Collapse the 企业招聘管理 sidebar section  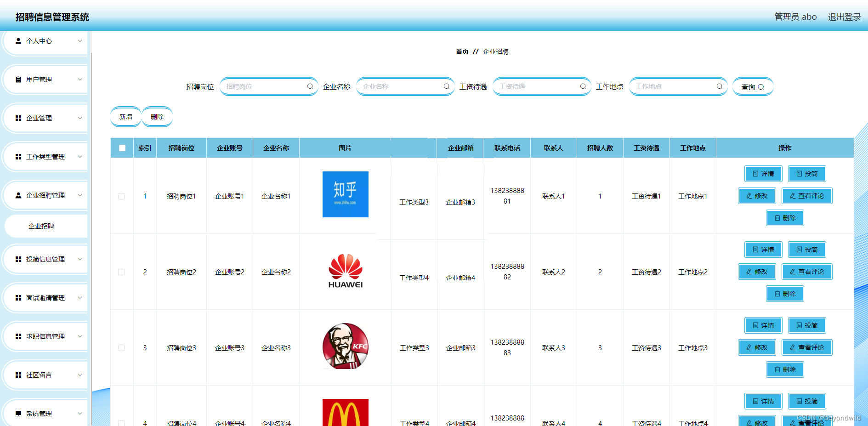point(45,195)
